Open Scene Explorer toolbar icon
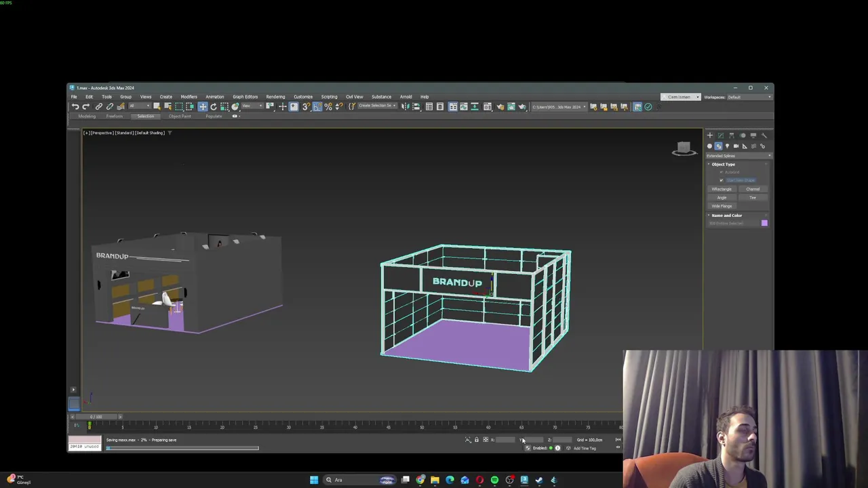The height and width of the screenshot is (488, 868). coord(429,106)
